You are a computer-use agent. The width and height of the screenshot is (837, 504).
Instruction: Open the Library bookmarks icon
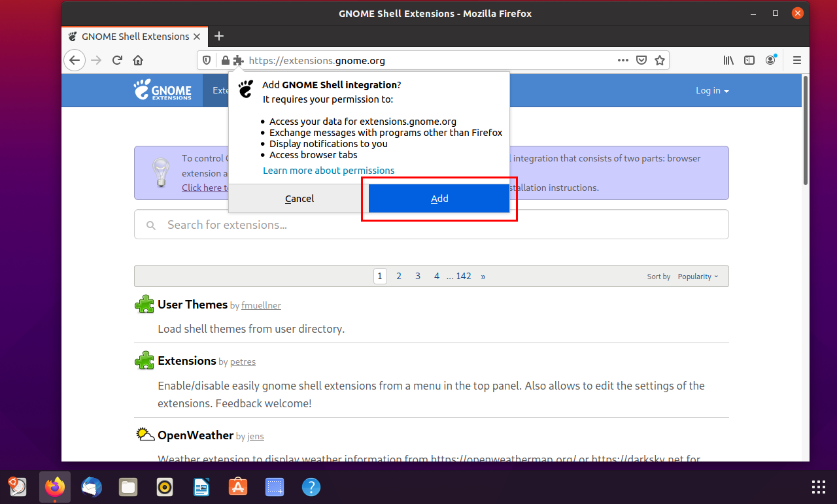coord(728,60)
